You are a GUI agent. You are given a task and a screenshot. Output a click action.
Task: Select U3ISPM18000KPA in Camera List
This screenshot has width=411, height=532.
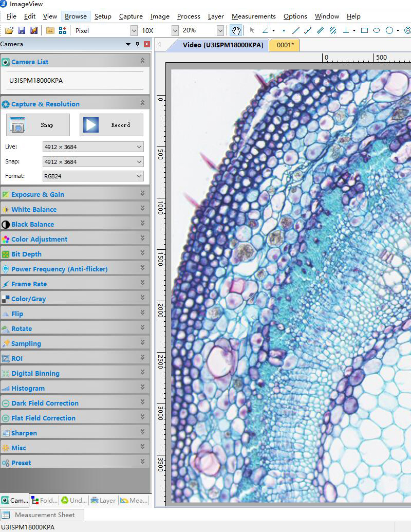click(x=36, y=81)
